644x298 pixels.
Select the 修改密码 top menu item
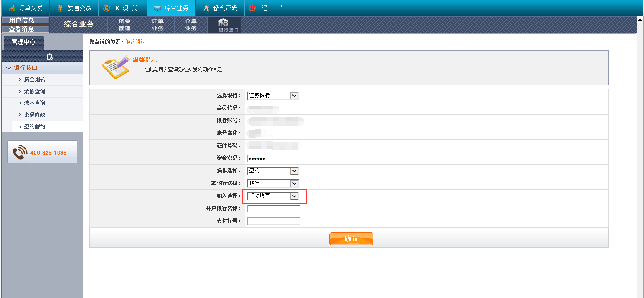(220, 8)
